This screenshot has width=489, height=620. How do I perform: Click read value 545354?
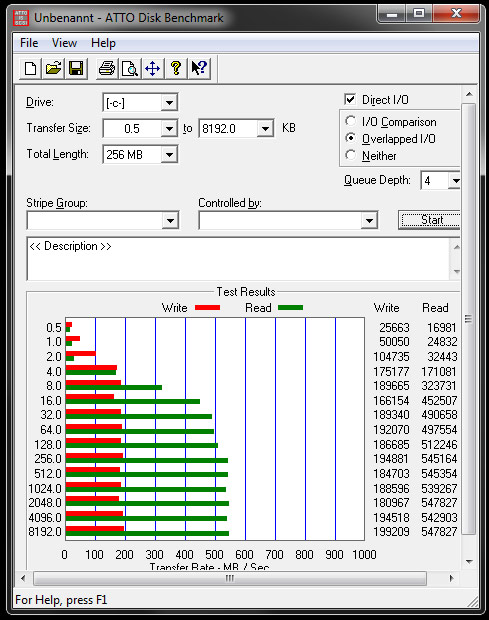click(x=439, y=473)
